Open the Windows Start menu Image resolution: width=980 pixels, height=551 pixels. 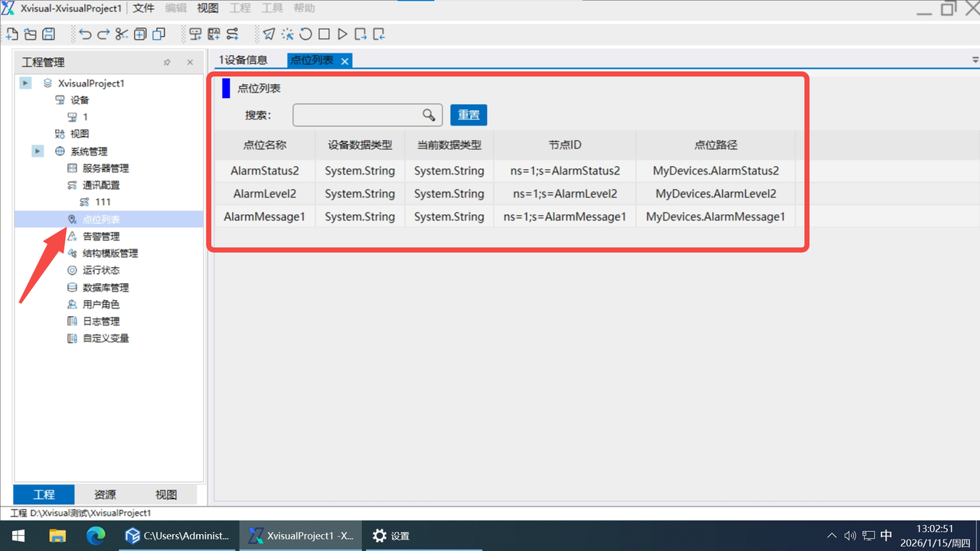[x=18, y=536]
